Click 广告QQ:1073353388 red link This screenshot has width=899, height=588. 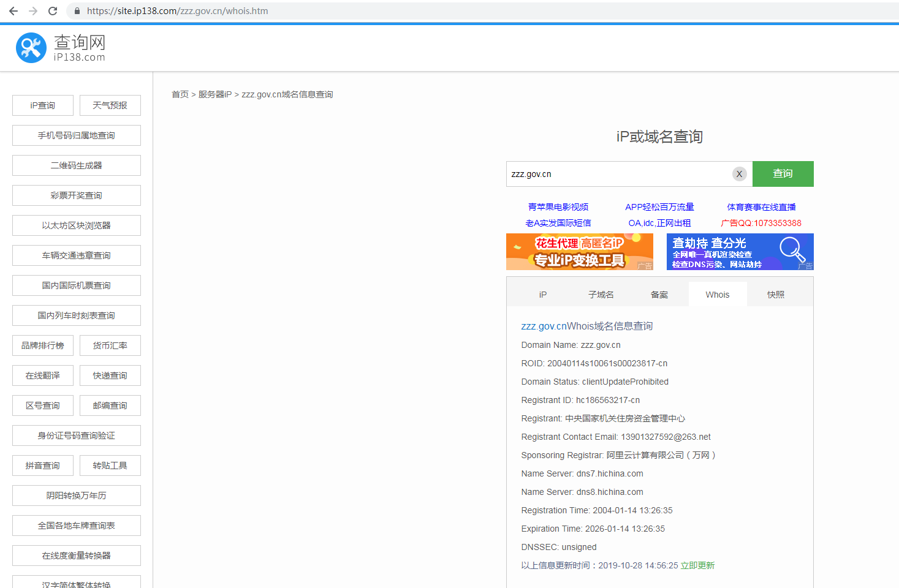pos(761,223)
